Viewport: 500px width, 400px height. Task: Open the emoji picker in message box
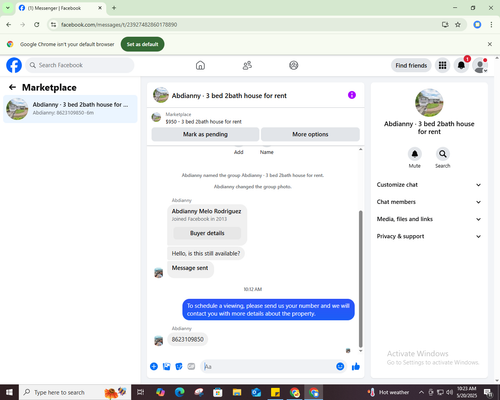(340, 367)
